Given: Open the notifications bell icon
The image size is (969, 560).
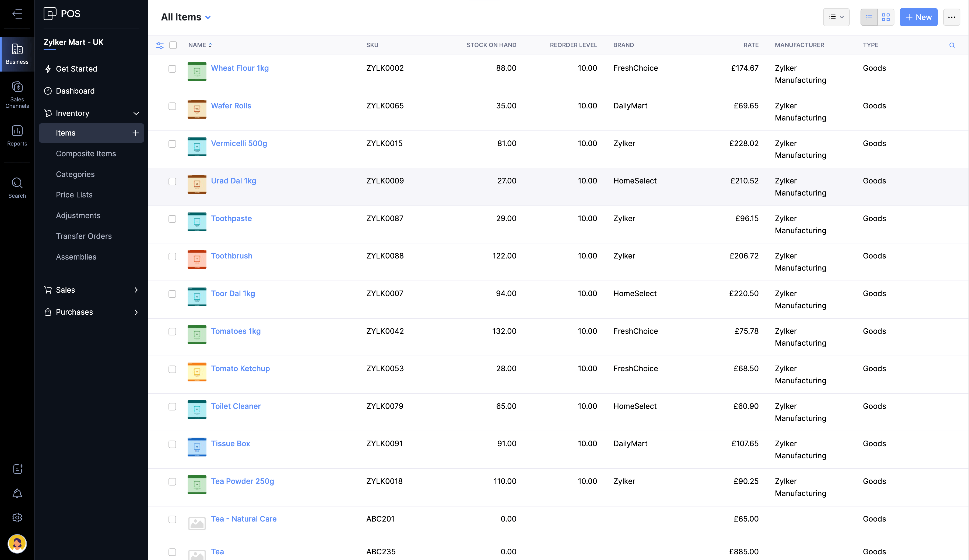Looking at the screenshot, I should (17, 493).
